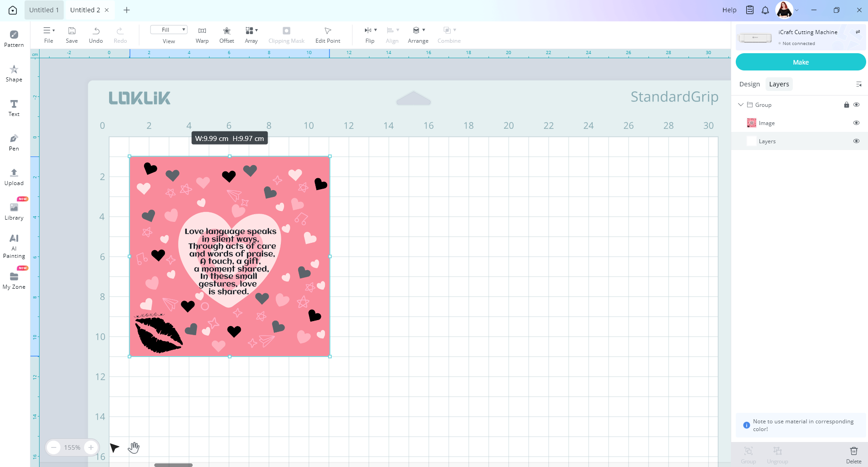Select the Pen drawing tool
The width and height of the screenshot is (868, 467).
point(14,142)
